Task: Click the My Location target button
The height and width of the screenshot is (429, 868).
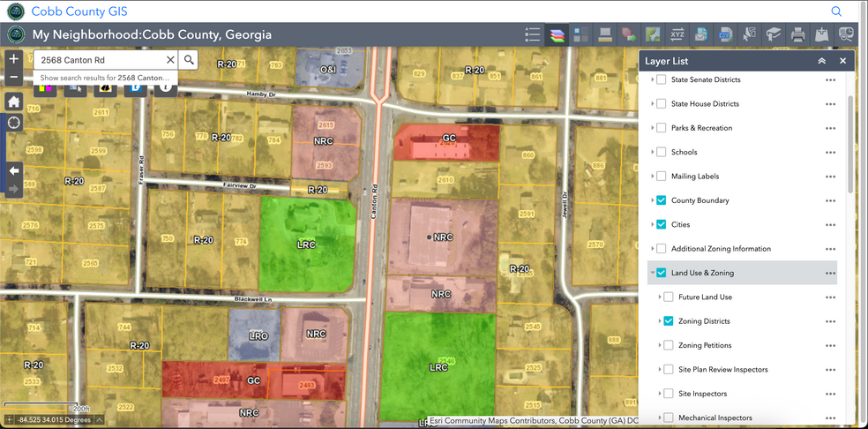Action: click(14, 123)
